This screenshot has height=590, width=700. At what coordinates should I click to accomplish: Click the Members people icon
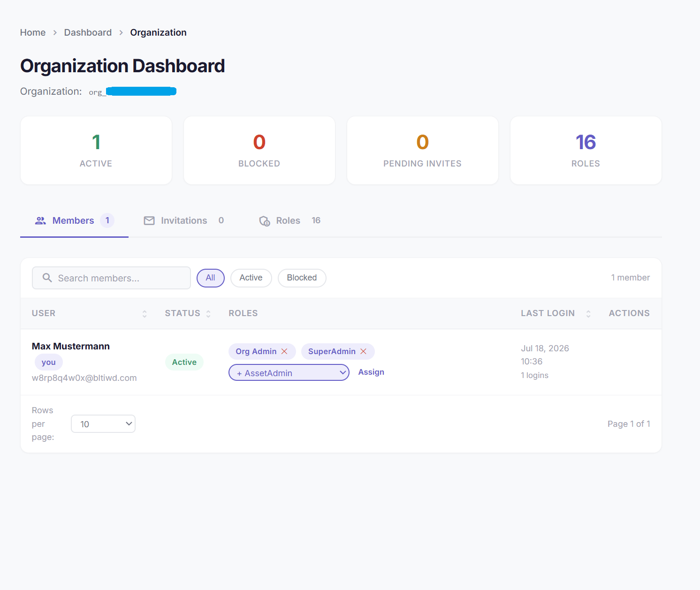[x=41, y=220]
